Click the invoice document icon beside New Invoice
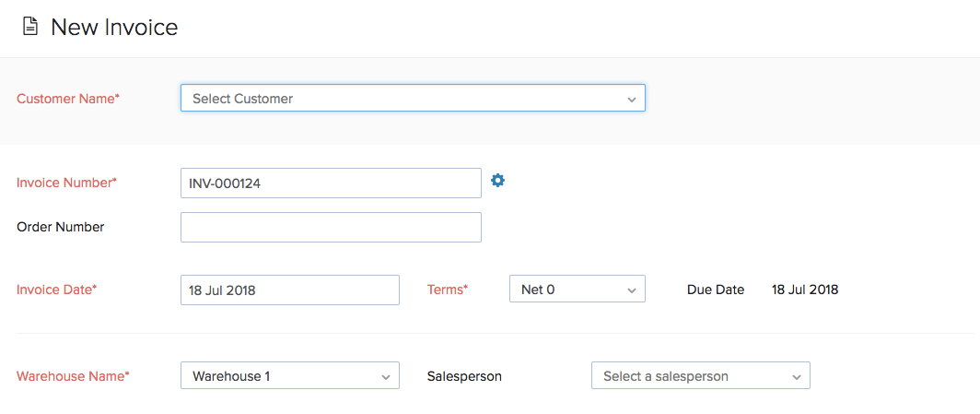Image resolution: width=980 pixels, height=414 pixels. [30, 28]
